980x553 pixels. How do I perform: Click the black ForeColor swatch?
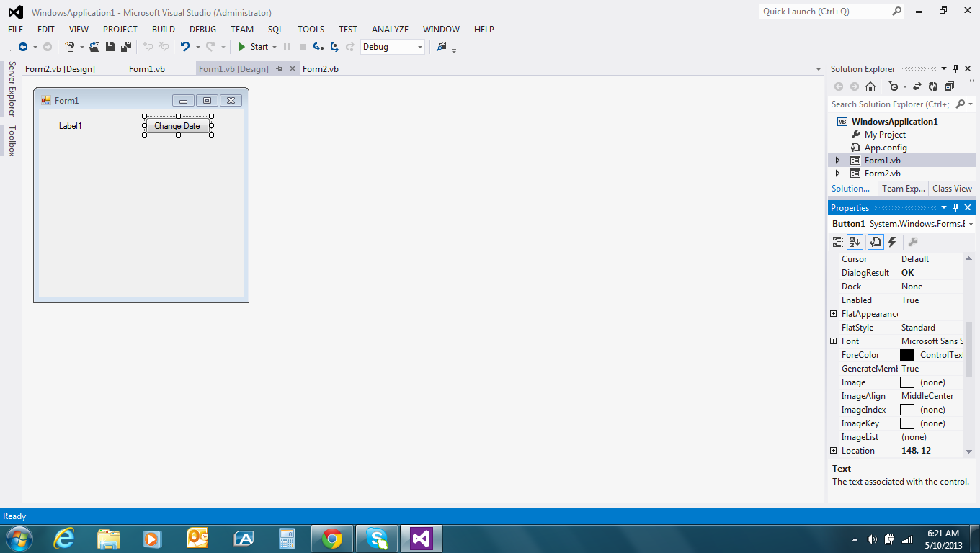[907, 355]
